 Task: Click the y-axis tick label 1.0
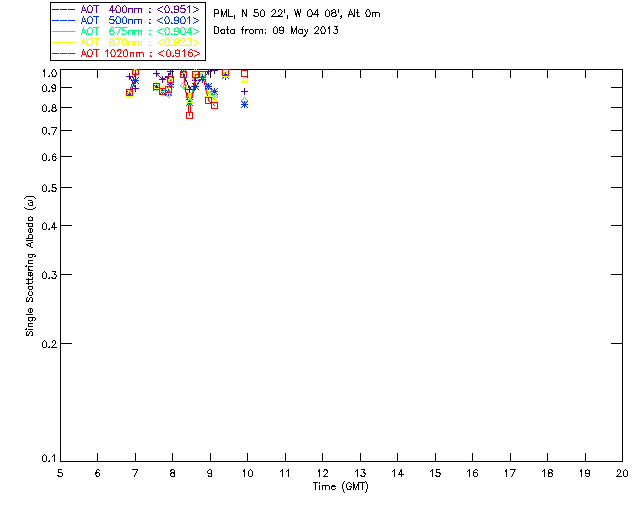pyautogui.click(x=49, y=73)
